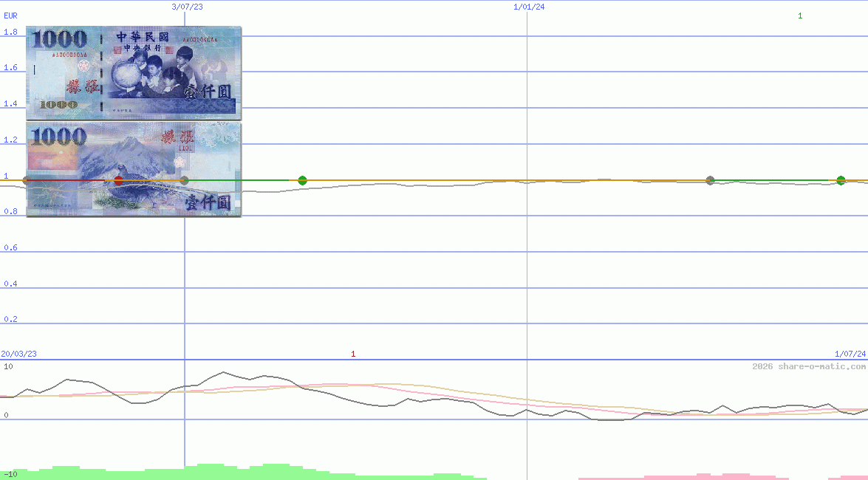
Task: Click the green marker dot near the chart's right edge
Action: [x=841, y=180]
